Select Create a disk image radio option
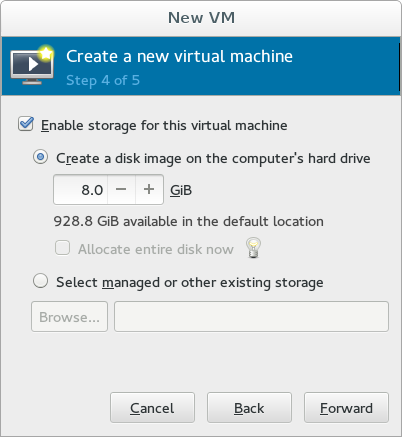Screen dimensions: 402x437 tap(40, 157)
